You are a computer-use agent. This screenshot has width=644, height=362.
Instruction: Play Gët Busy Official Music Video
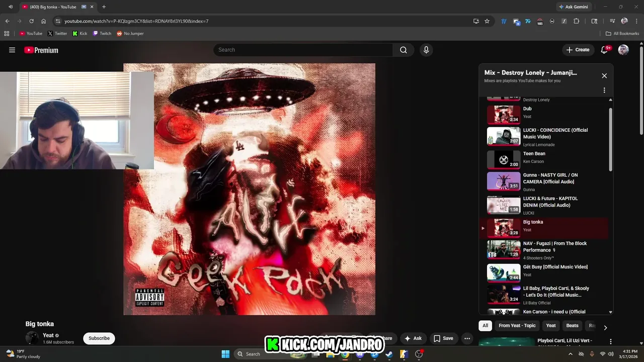point(547,273)
